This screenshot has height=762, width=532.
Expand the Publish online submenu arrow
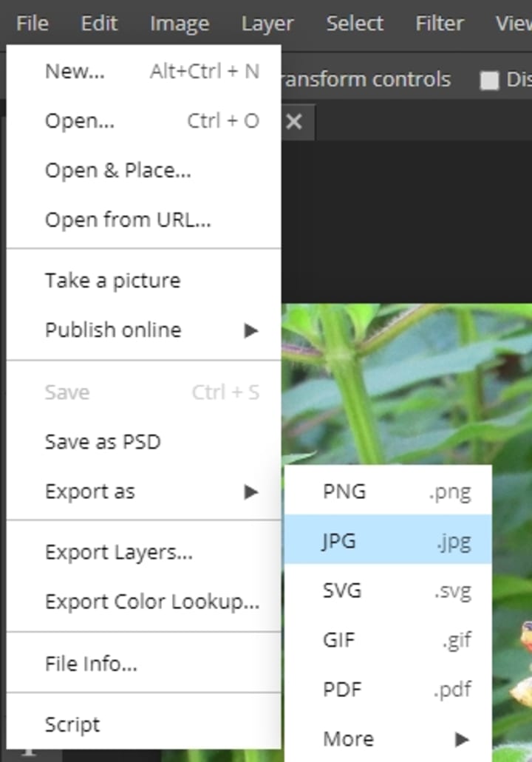251,330
